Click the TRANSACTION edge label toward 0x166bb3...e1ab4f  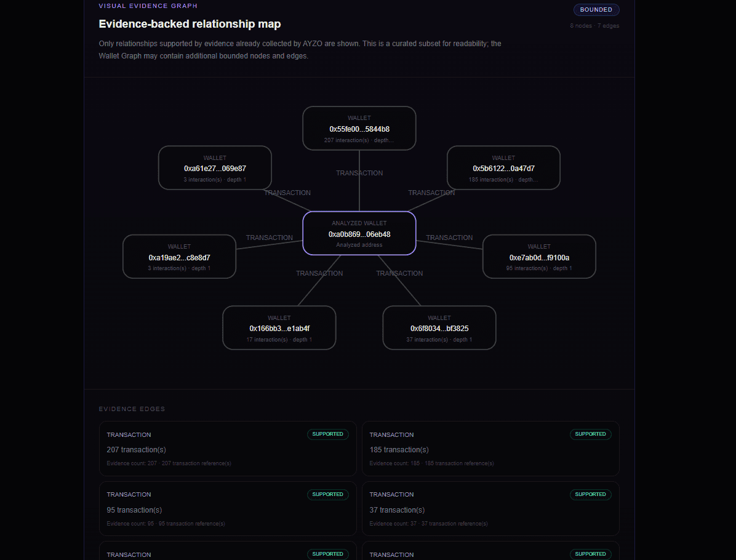[x=319, y=274]
